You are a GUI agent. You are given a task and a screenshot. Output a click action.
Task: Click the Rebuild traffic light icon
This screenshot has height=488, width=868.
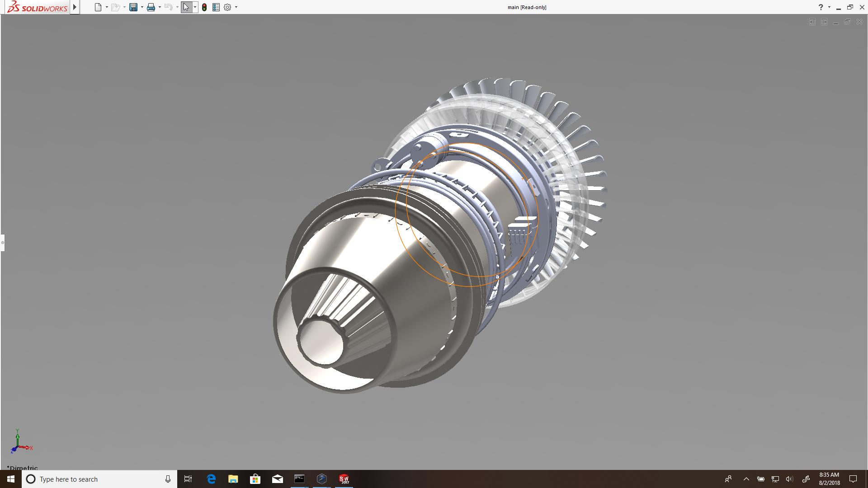coord(204,7)
